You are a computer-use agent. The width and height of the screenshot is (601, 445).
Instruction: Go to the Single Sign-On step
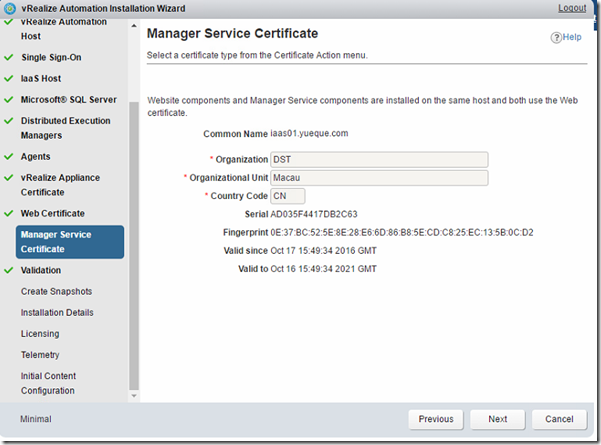click(51, 57)
